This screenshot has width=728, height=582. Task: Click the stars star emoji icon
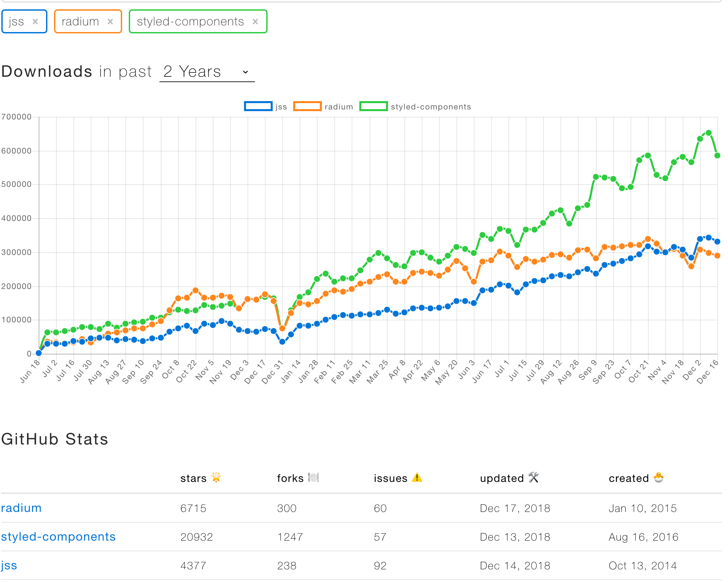(x=216, y=477)
